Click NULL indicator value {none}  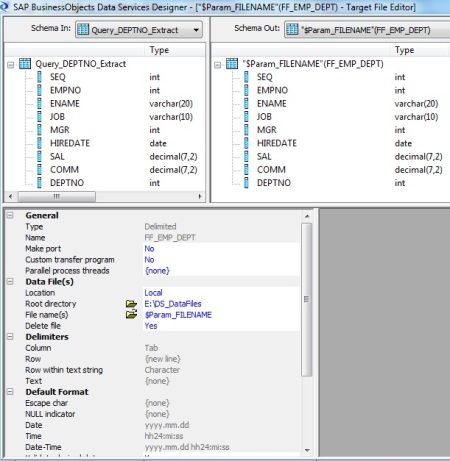coord(157,414)
